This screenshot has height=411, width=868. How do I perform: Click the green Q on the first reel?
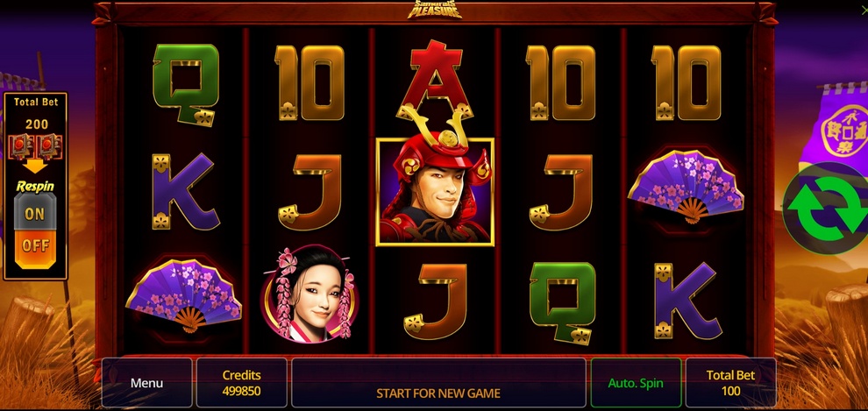pos(185,84)
